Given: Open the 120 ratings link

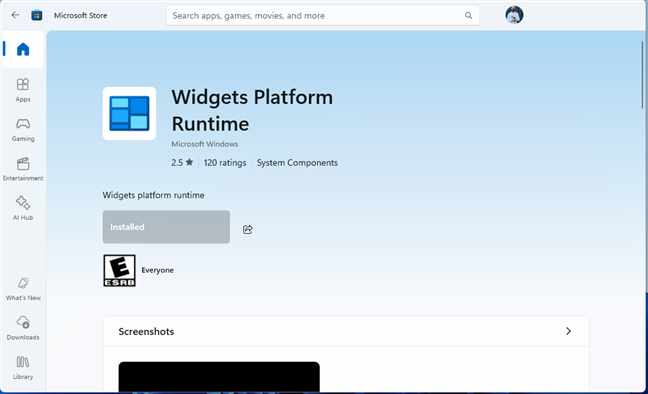Looking at the screenshot, I should tap(225, 162).
